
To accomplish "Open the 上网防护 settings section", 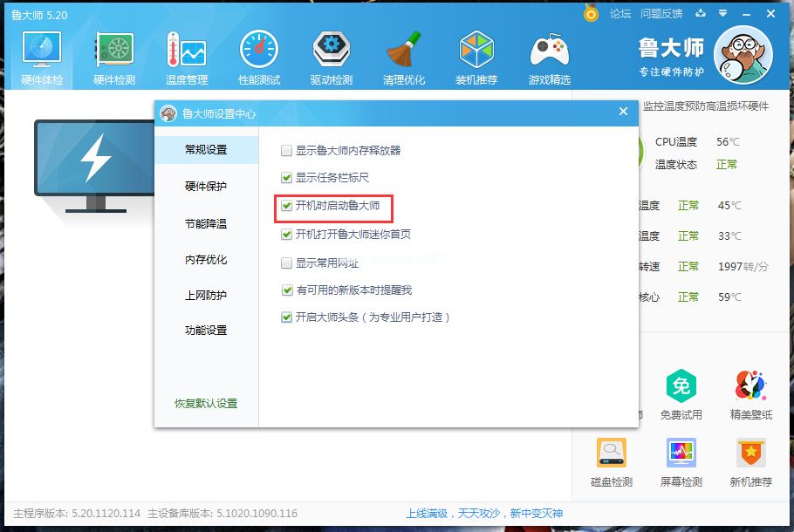I will coord(207,296).
